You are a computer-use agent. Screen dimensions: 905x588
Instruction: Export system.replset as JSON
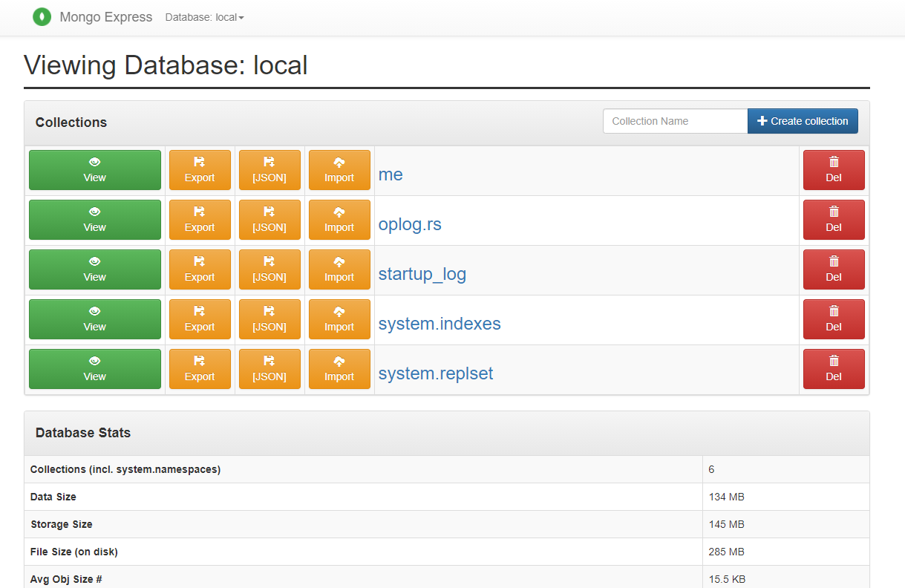[x=269, y=369]
